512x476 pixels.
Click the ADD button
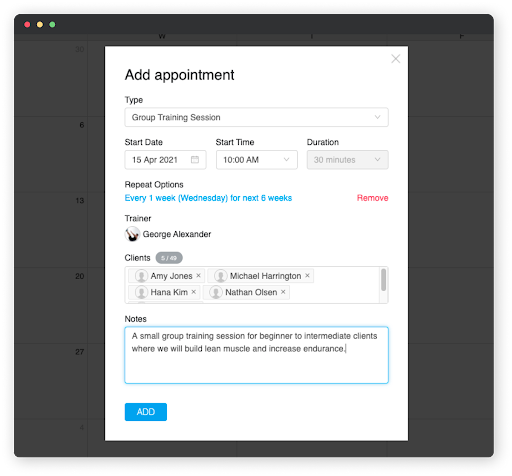pos(146,412)
